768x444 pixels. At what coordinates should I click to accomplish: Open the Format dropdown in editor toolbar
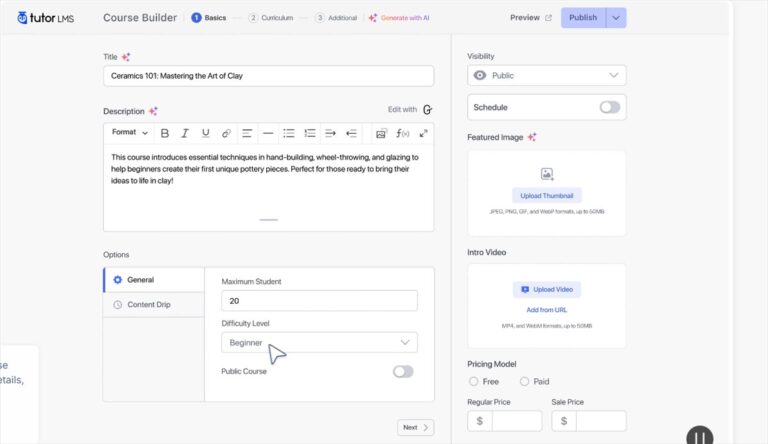[129, 133]
